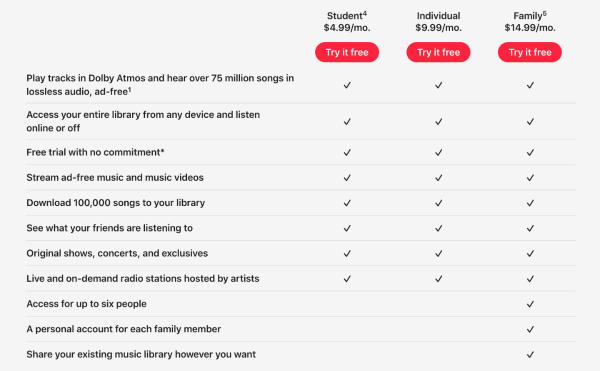Image resolution: width=600 pixels, height=371 pixels.
Task: Click Family checkmark for Live radio stations row
Action: pyautogui.click(x=530, y=279)
